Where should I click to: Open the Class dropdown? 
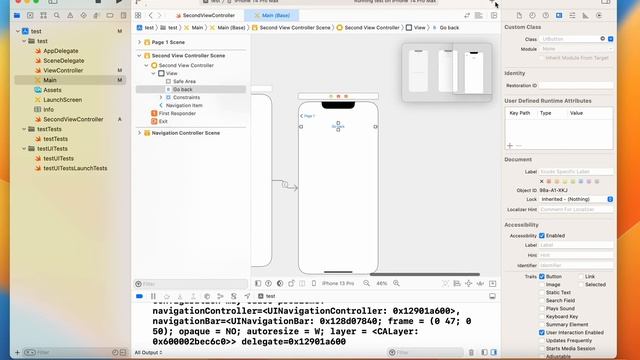tap(611, 39)
